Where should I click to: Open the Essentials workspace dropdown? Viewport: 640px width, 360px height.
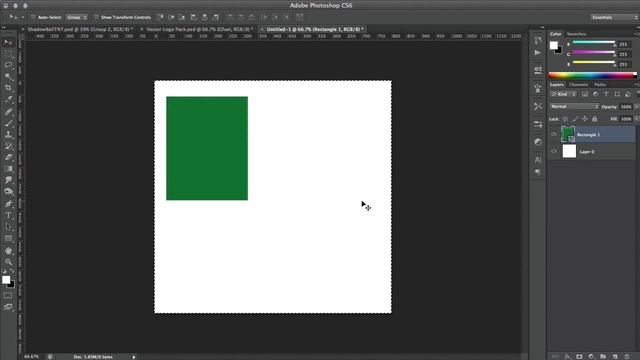click(x=613, y=17)
